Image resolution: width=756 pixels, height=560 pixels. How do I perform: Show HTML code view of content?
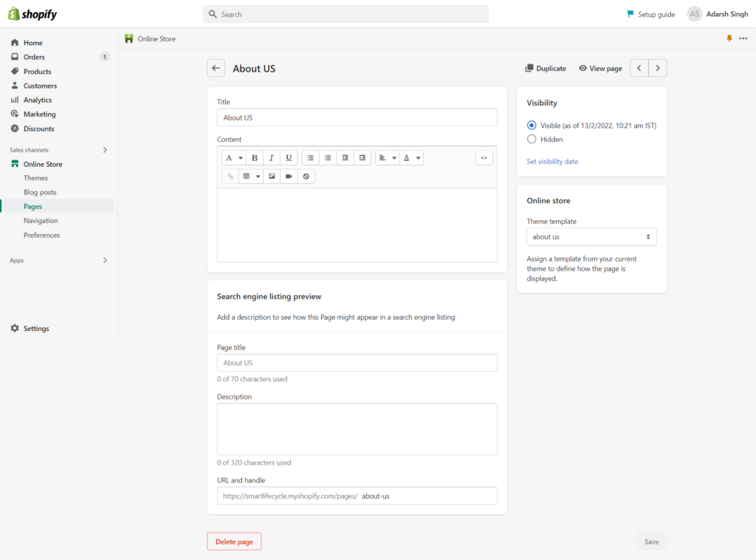coord(484,157)
